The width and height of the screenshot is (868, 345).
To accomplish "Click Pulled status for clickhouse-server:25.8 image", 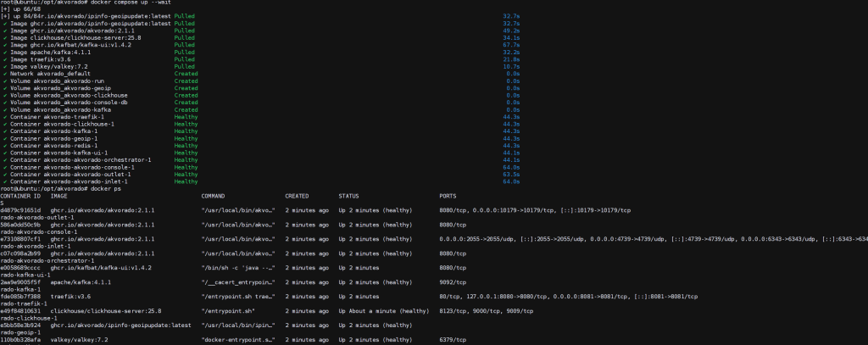I will point(185,38).
